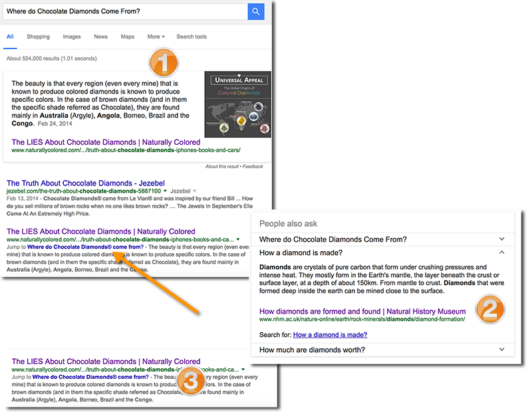Expand Where do Chocolate Diamonds Come From question
Viewport: 532px width, 420px height.
[x=382, y=239]
